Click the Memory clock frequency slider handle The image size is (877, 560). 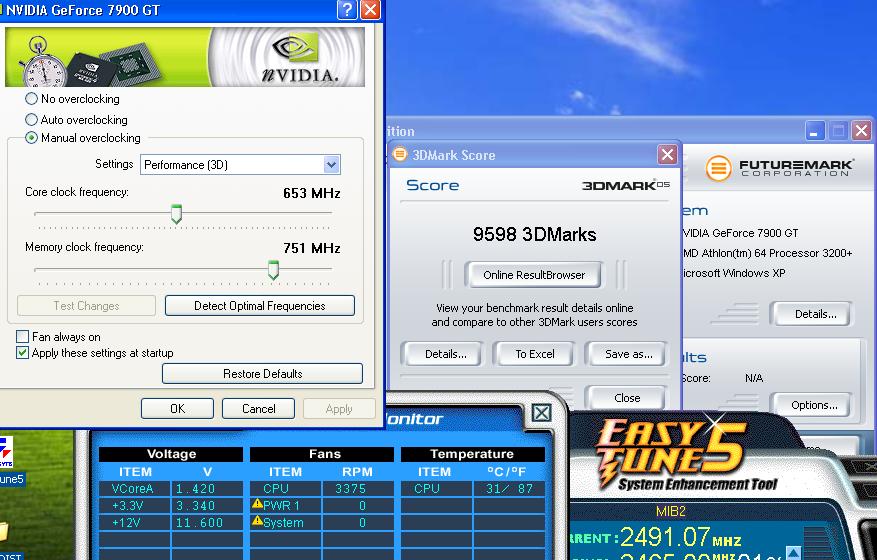(x=273, y=270)
